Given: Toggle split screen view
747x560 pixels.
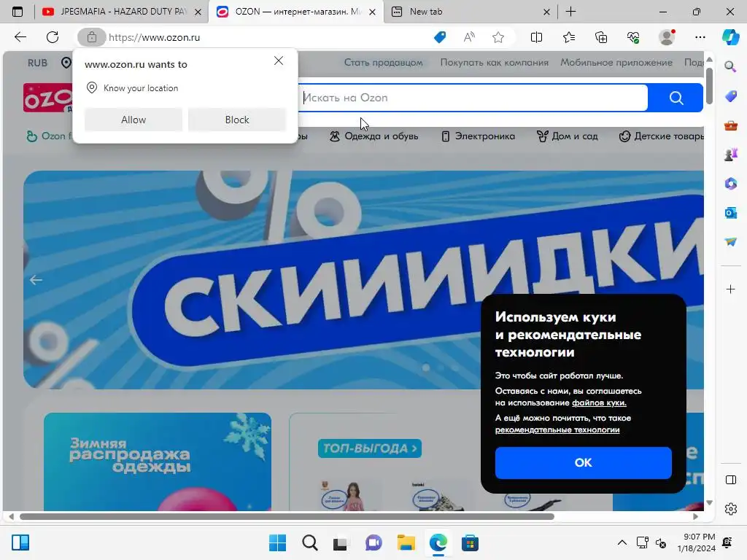Looking at the screenshot, I should 536,37.
